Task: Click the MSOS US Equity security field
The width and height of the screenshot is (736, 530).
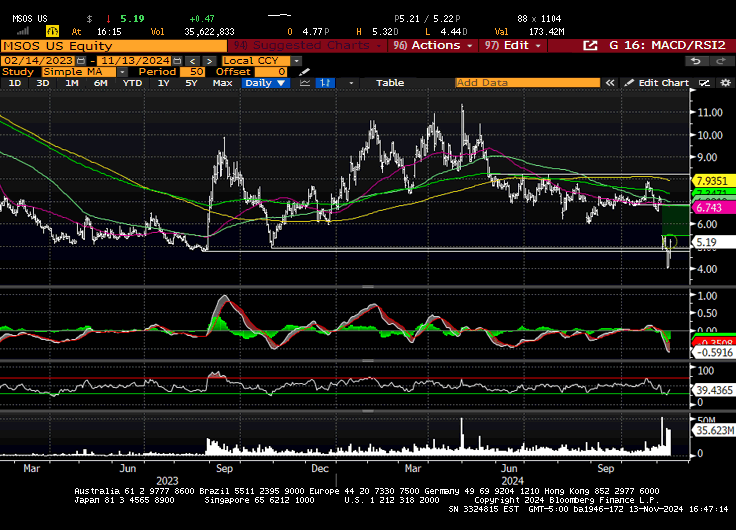Action: [114, 46]
